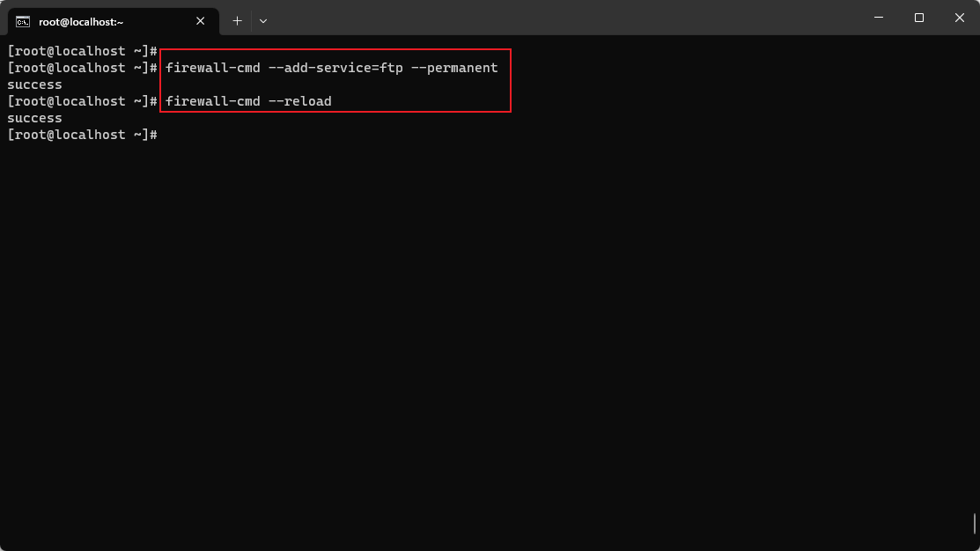Viewport: 980px width, 551px height.
Task: Open a new terminal tab with the plus icon
Action: point(236,20)
